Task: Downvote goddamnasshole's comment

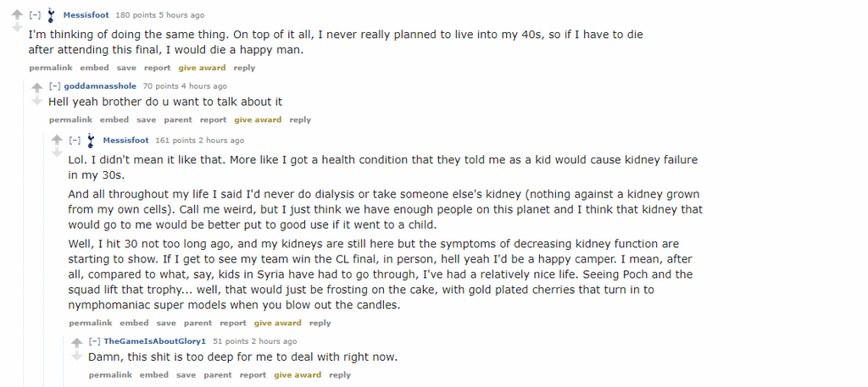Action: (x=37, y=100)
